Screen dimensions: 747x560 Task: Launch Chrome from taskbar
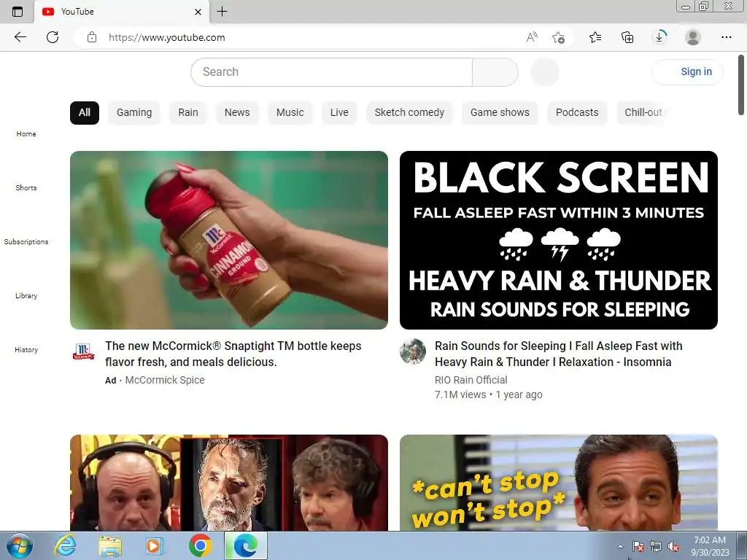point(200,545)
